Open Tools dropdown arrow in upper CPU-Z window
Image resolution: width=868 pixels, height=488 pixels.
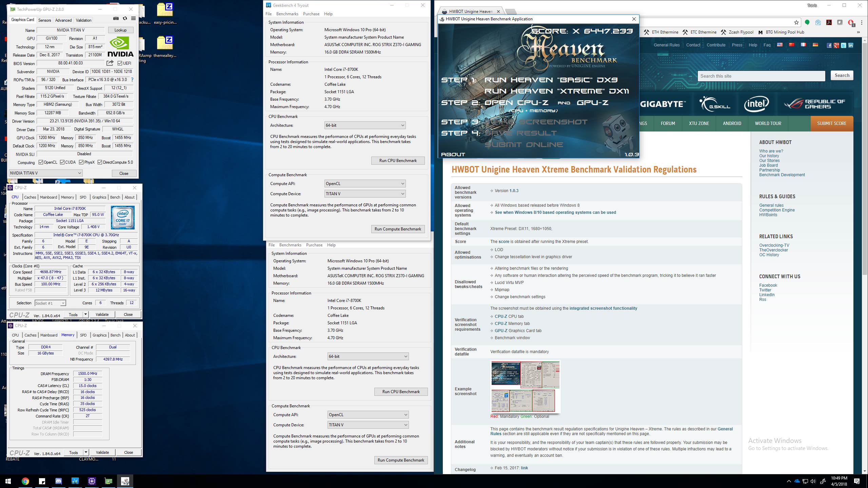pyautogui.click(x=85, y=314)
